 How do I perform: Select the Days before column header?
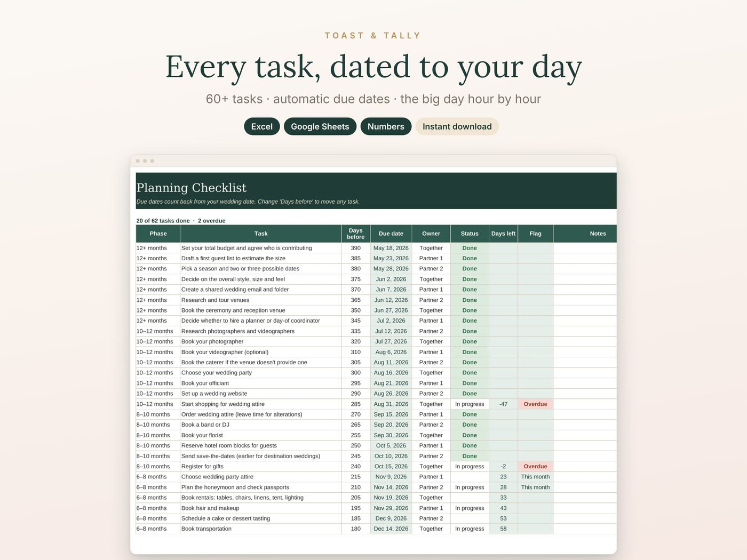(356, 234)
